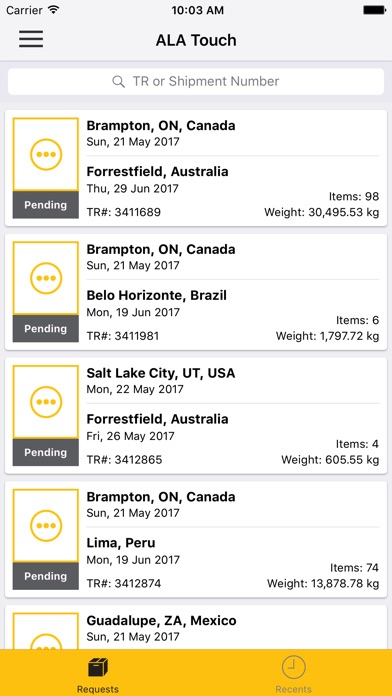Tap Pending label on Lima, Peru request
392x696 pixels.
click(x=46, y=576)
